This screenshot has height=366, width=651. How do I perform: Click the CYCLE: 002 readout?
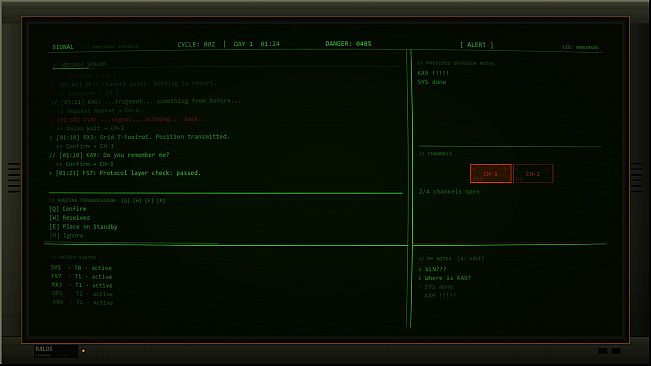196,44
